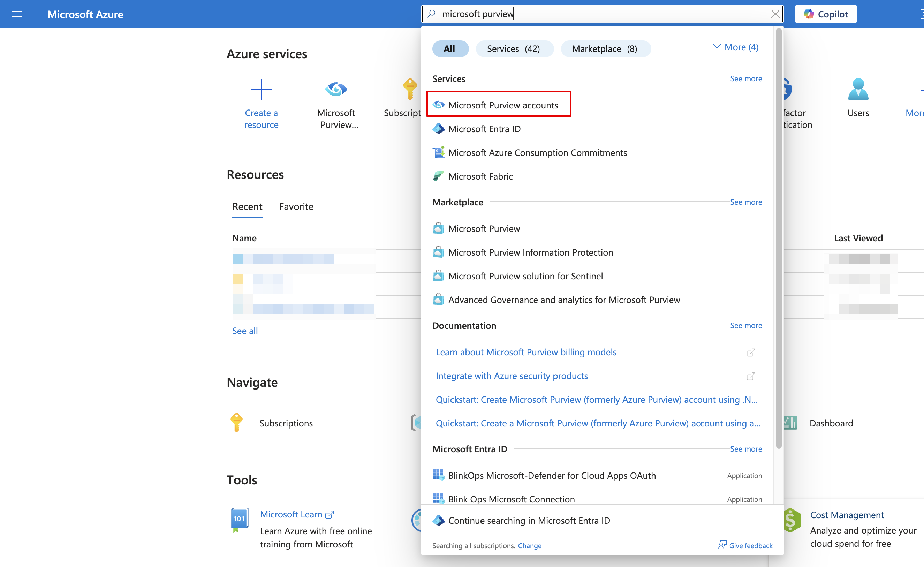The width and height of the screenshot is (924, 567).
Task: Click Learn about Microsoft Purview billing models
Action: click(526, 351)
